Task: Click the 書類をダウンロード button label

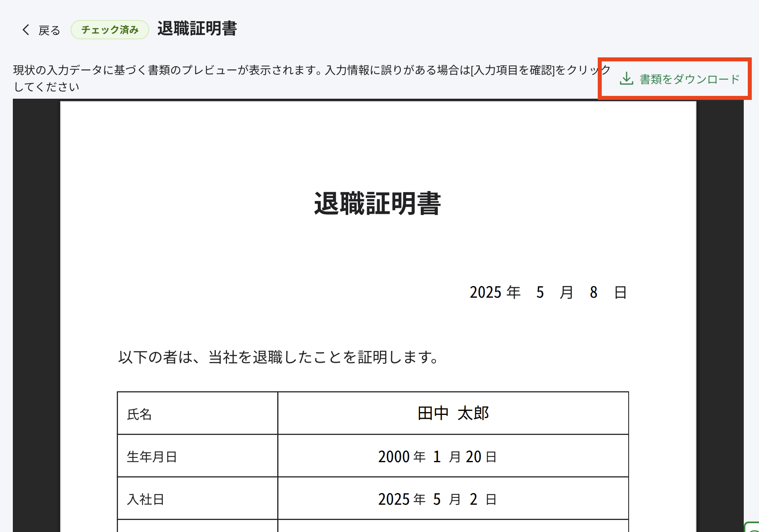Action: click(x=689, y=79)
